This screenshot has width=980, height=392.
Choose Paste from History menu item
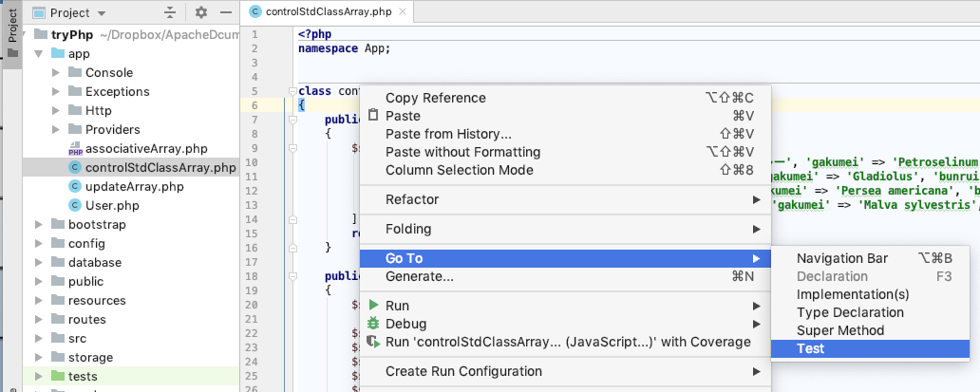tap(566, 134)
